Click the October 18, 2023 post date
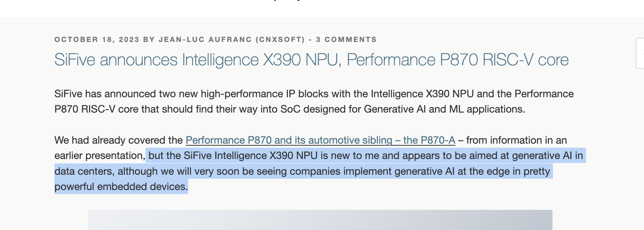This screenshot has height=230, width=644. tap(97, 40)
